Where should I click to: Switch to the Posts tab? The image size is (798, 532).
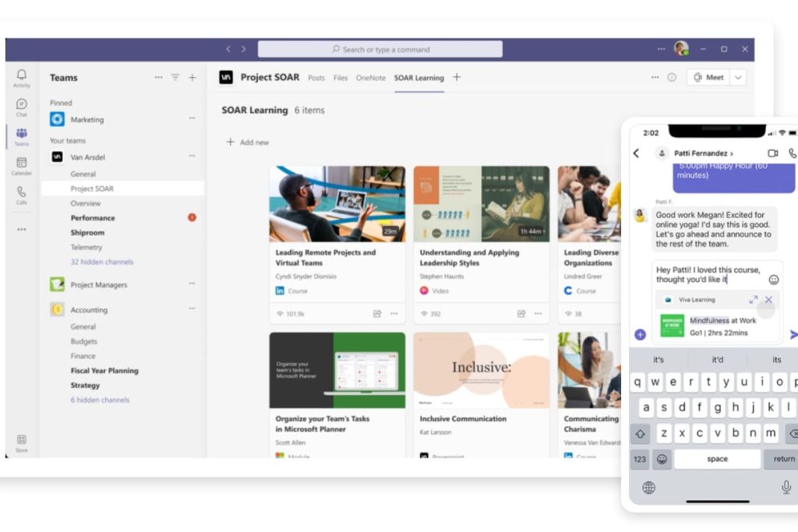[316, 78]
